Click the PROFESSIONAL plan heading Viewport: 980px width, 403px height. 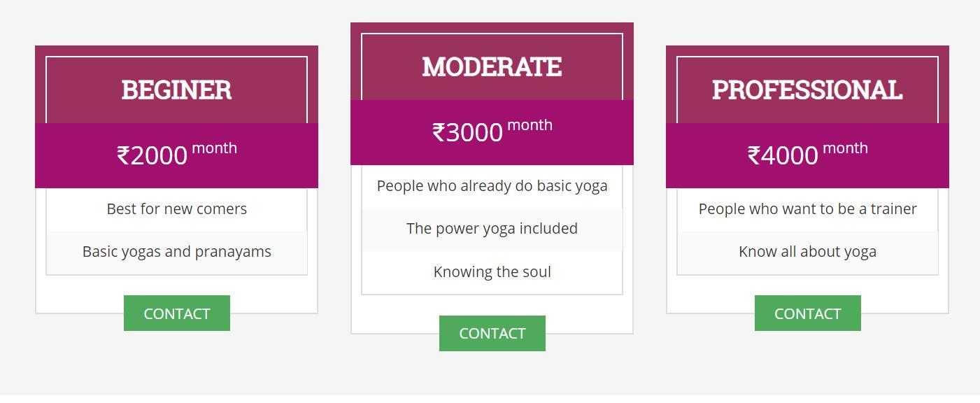click(807, 90)
